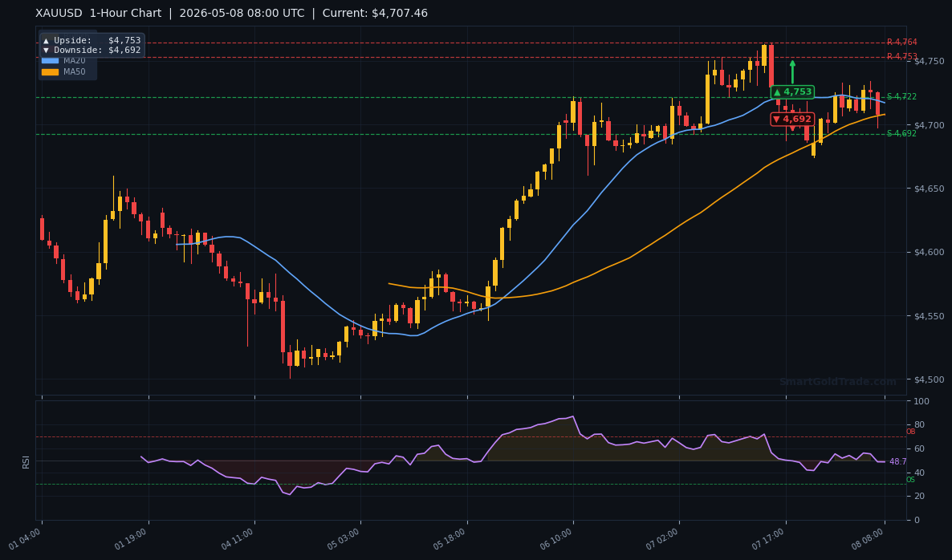Click the 'R 4,753' resistance label
The width and height of the screenshot is (952, 560).
pos(901,56)
